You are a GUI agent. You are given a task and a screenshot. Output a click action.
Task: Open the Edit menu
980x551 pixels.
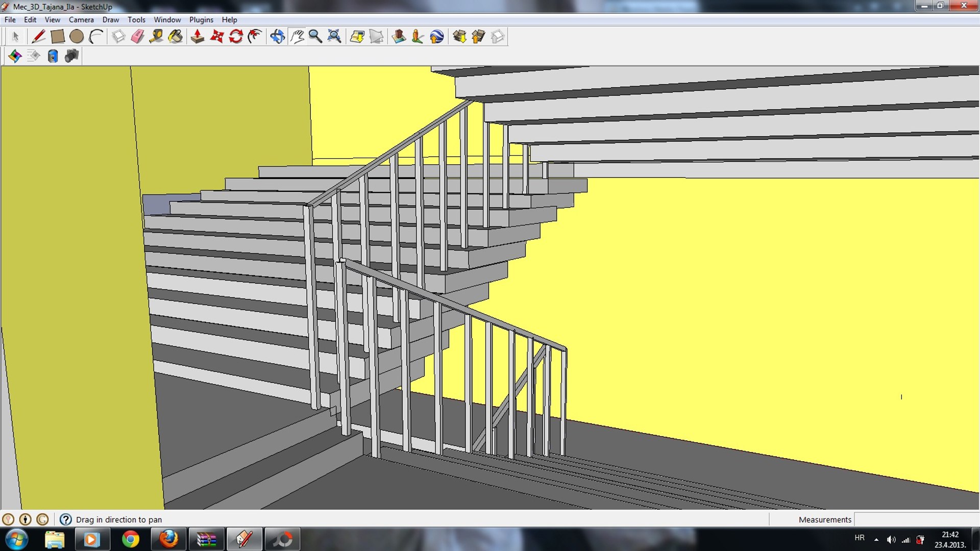click(x=30, y=19)
